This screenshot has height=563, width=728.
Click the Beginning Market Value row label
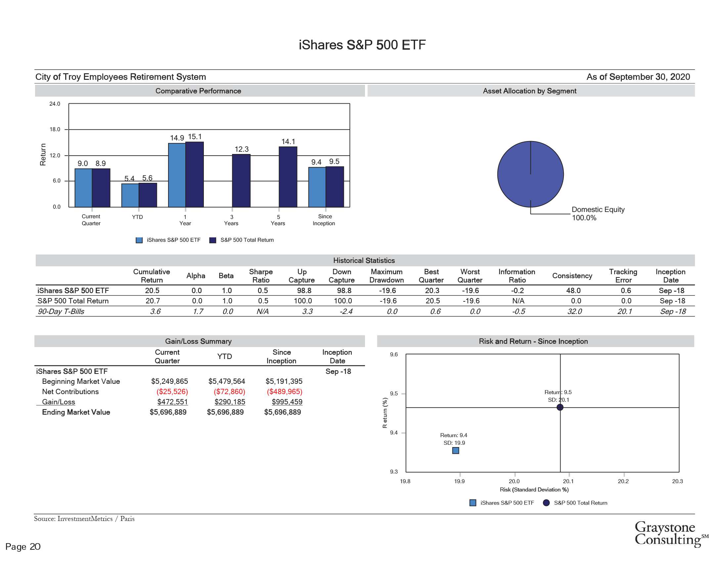(81, 381)
